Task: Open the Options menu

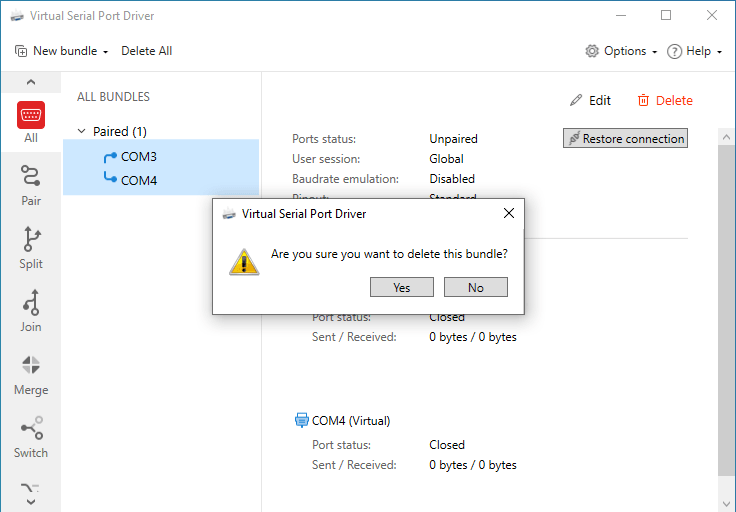Action: click(x=621, y=51)
